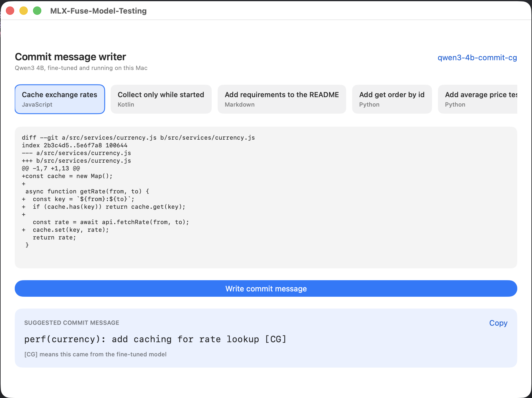This screenshot has width=532, height=398.
Task: Click the Write commit message button
Action: [x=266, y=288]
